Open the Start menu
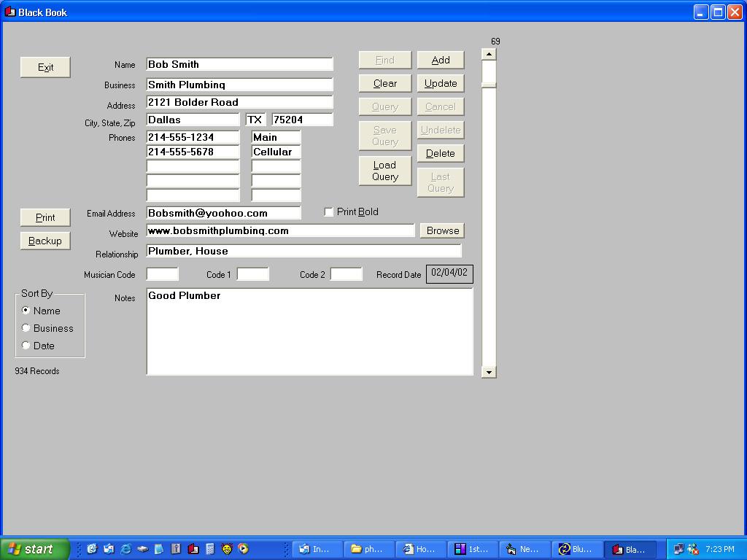 (x=35, y=549)
